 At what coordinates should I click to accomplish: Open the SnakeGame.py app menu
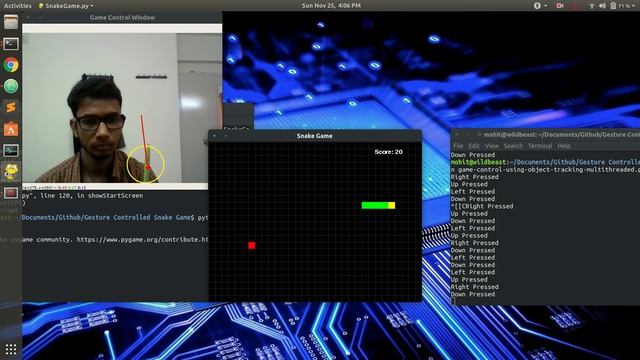tap(66, 6)
